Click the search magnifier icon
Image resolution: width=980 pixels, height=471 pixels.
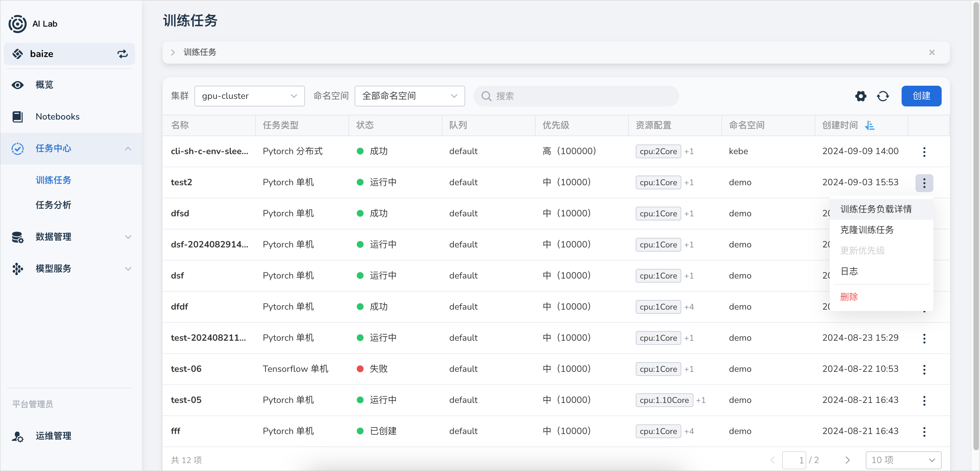click(486, 96)
